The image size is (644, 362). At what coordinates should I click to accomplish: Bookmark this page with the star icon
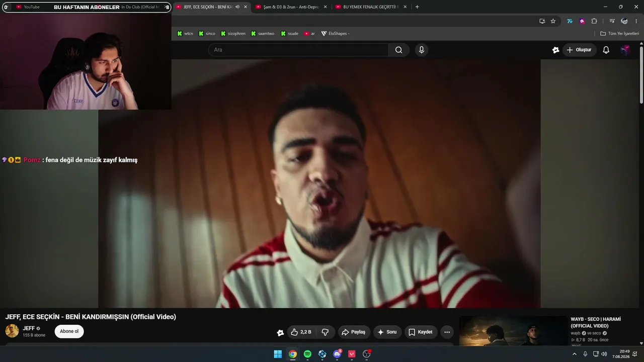click(x=553, y=21)
